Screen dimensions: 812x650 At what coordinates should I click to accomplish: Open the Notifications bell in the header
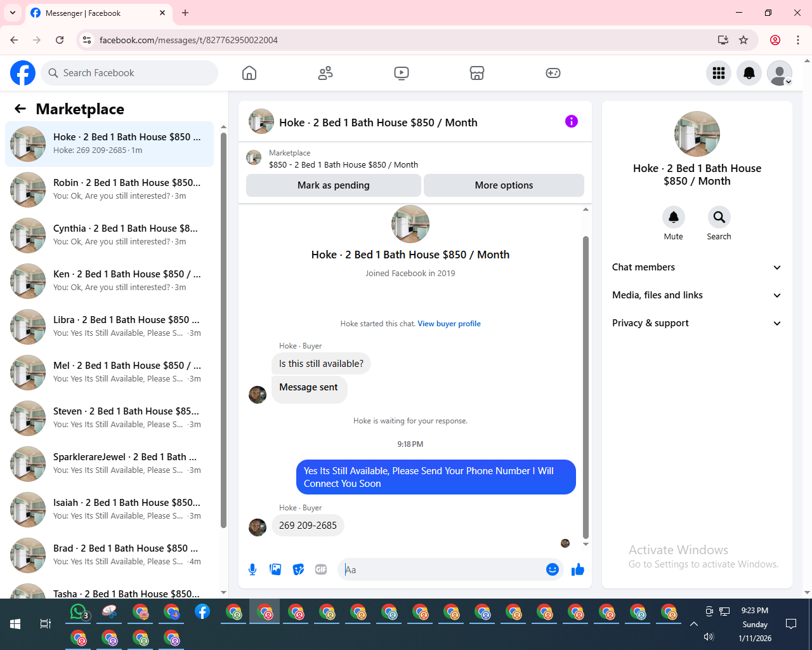click(749, 73)
